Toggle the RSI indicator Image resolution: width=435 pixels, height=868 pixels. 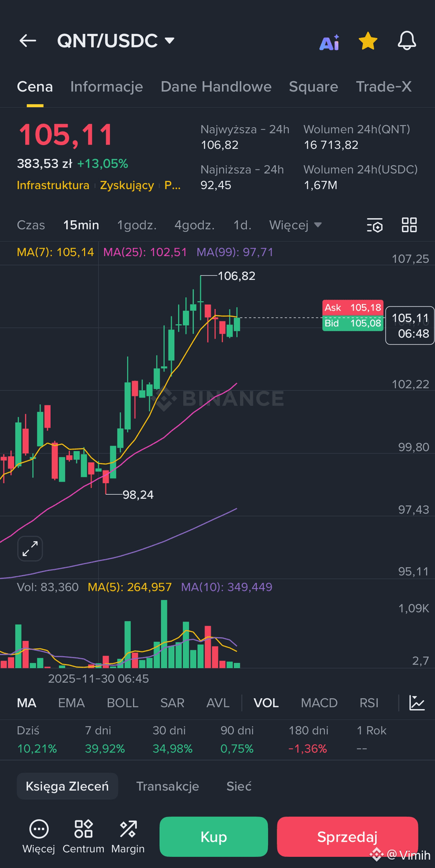point(369,703)
